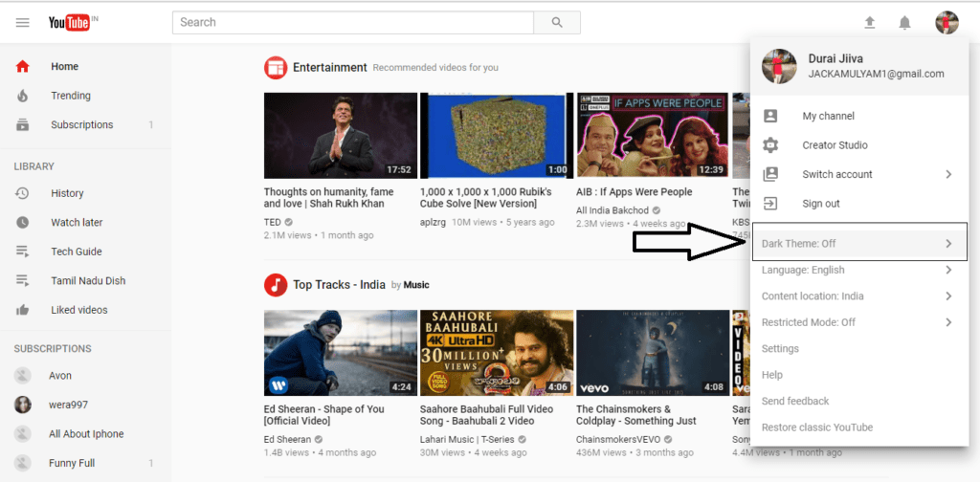This screenshot has width=980, height=482.
Task: Select Creator Studio menu label
Action: (835, 144)
